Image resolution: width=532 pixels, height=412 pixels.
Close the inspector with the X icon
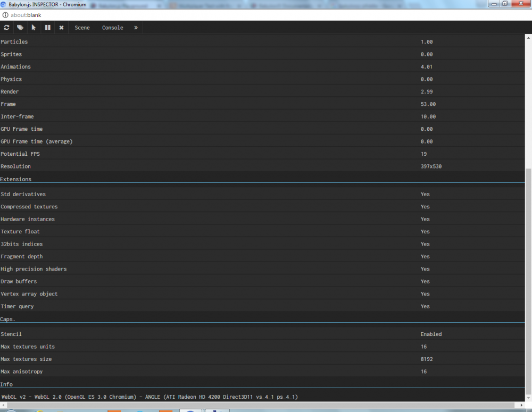61,28
